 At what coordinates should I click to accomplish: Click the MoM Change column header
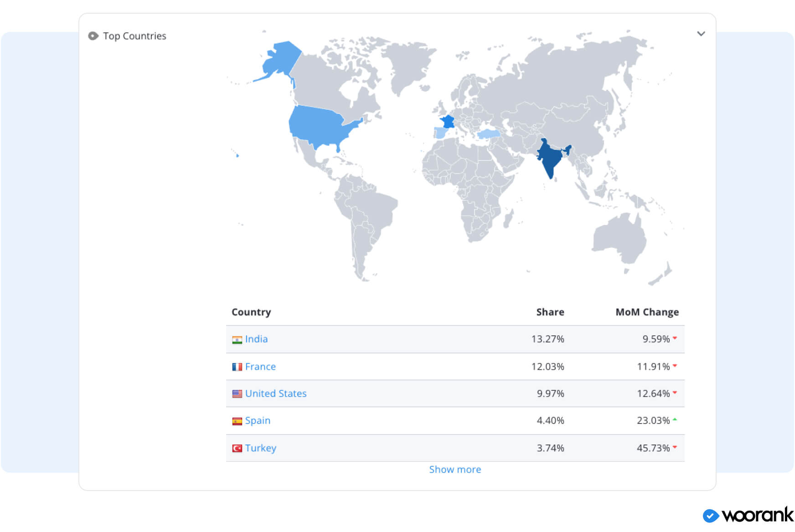point(647,312)
